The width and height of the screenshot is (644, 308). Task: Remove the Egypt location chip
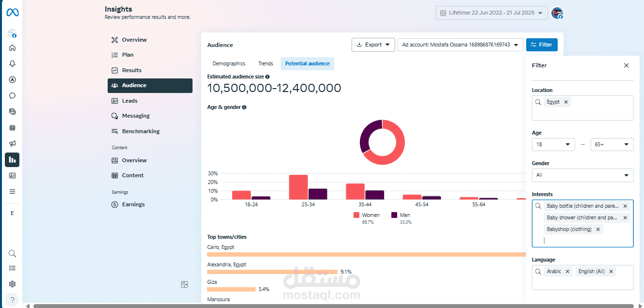click(566, 102)
